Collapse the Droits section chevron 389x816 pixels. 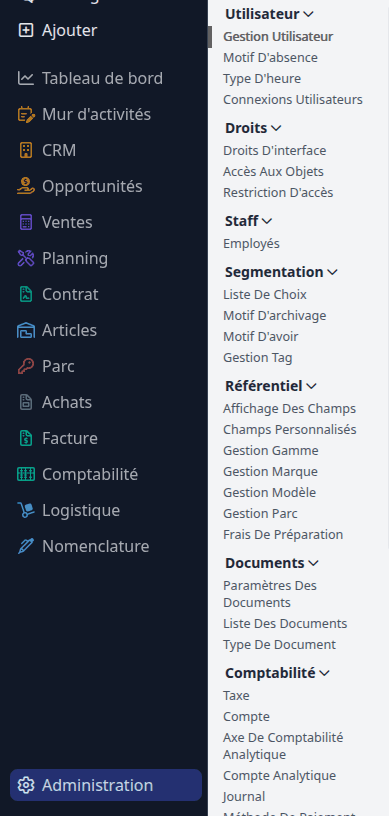coord(277,128)
